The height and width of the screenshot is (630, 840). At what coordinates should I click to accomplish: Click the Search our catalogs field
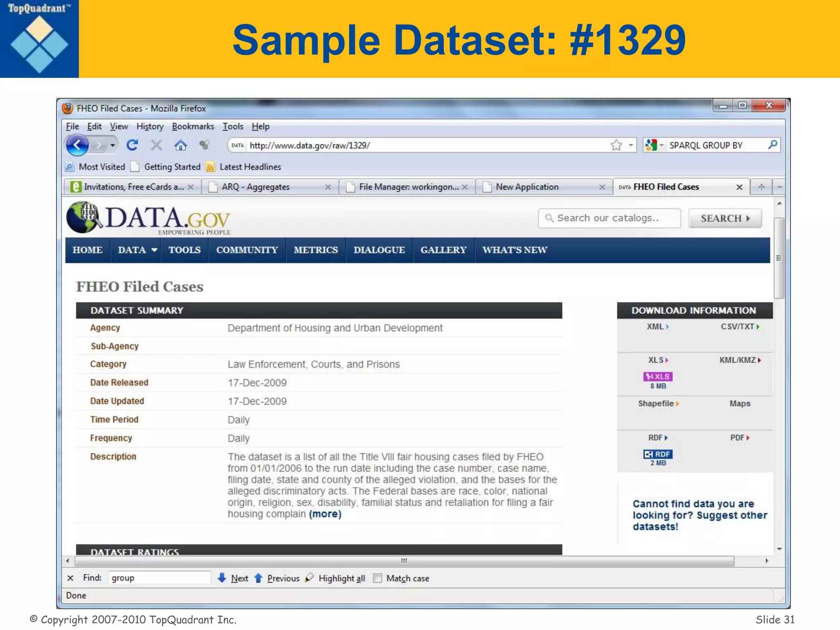click(609, 218)
